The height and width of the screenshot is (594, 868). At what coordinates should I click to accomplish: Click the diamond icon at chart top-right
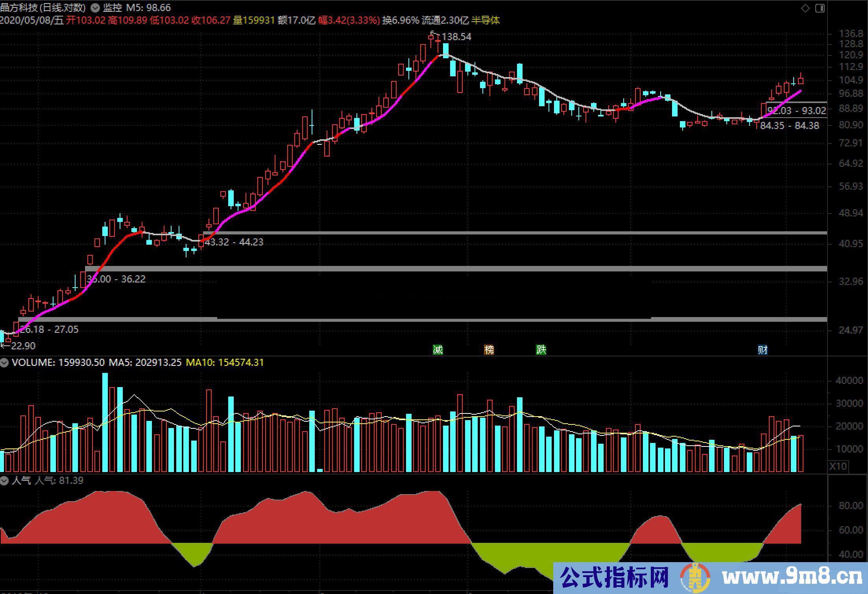point(805,8)
